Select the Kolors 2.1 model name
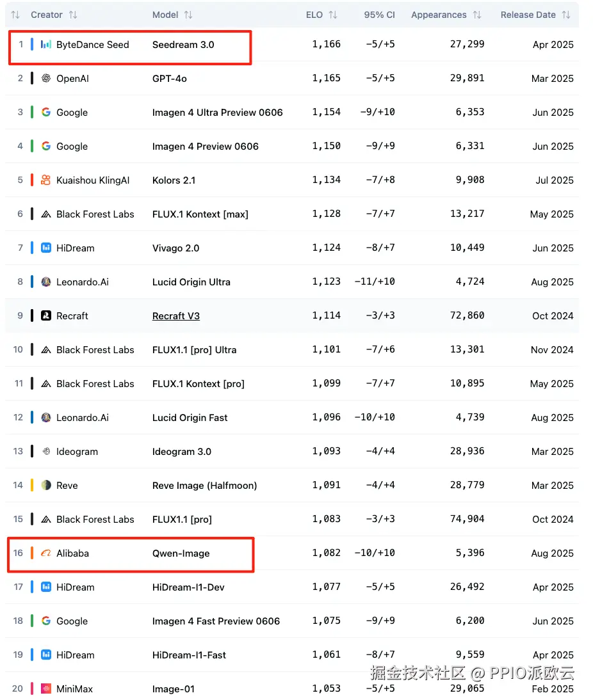The image size is (593, 700). pyautogui.click(x=174, y=180)
